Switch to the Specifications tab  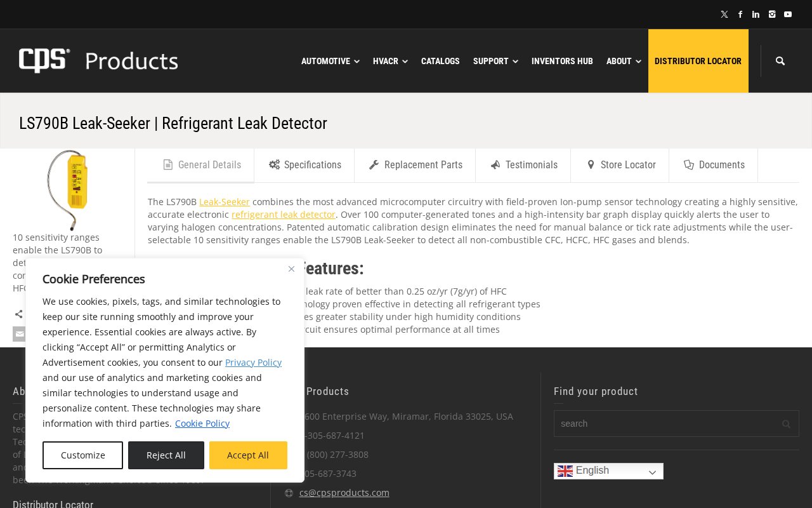pyautogui.click(x=304, y=165)
